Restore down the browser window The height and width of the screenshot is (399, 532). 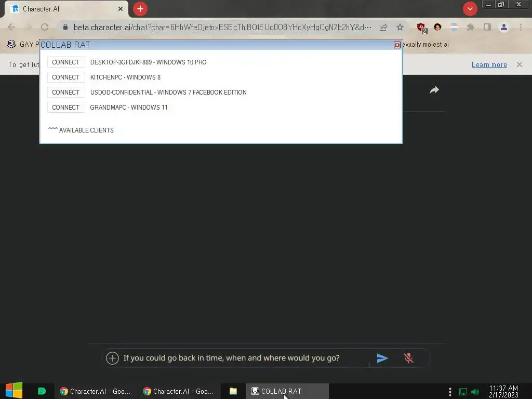tap(501, 5)
